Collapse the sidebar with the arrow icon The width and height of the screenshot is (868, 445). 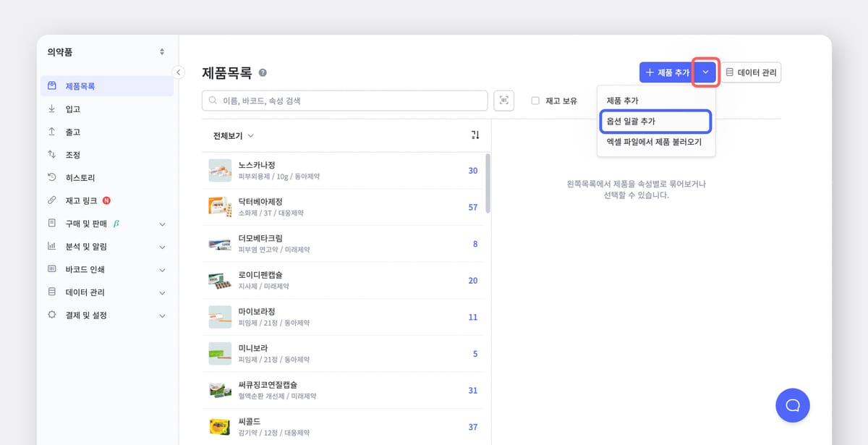pos(178,72)
